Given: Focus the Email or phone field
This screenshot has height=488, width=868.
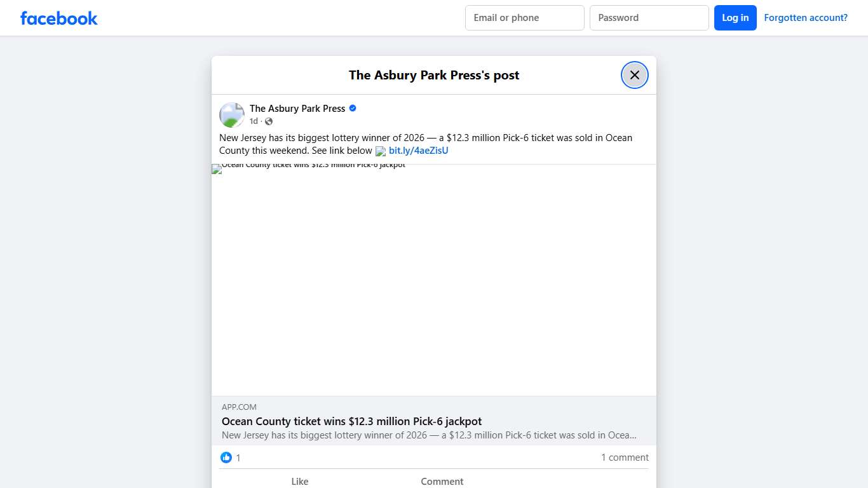Looking at the screenshot, I should point(525,18).
